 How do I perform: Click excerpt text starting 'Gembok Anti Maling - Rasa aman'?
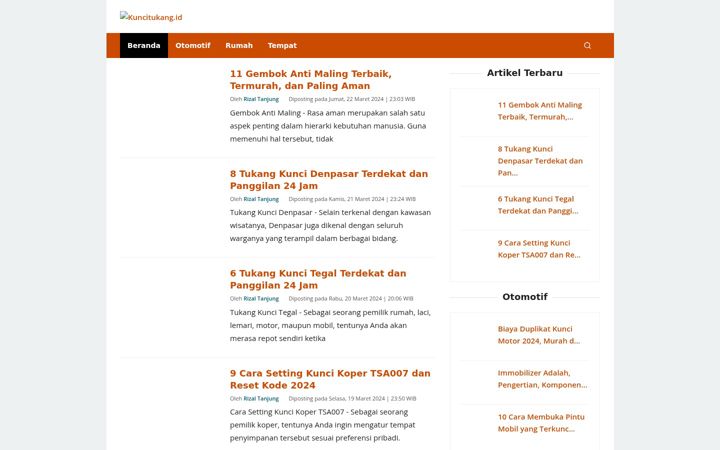(328, 126)
